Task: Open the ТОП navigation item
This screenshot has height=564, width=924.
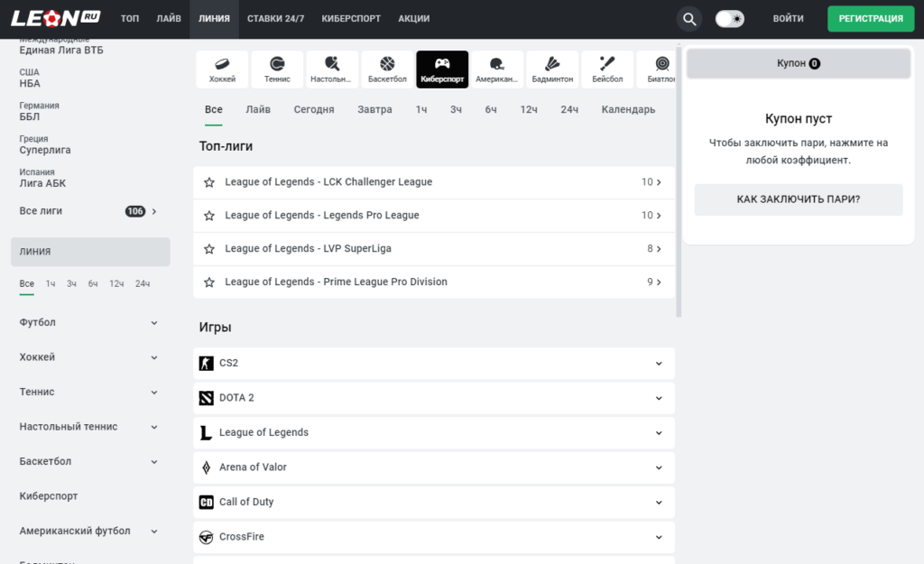Action: coord(130,19)
